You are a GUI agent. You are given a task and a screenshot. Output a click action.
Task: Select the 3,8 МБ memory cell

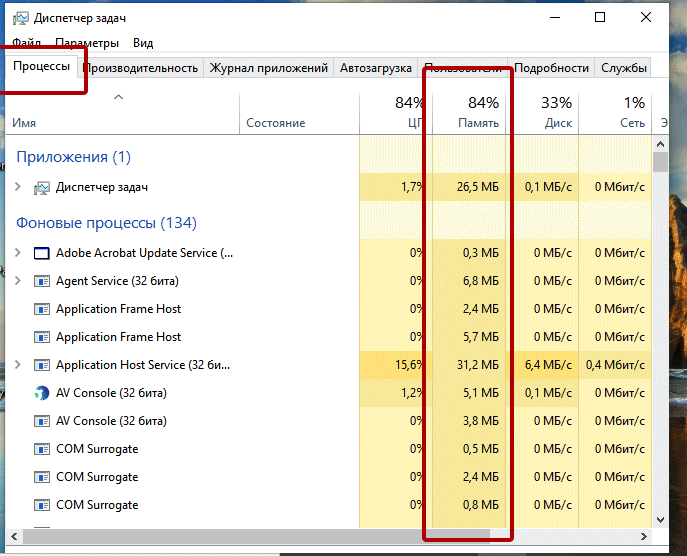469,421
